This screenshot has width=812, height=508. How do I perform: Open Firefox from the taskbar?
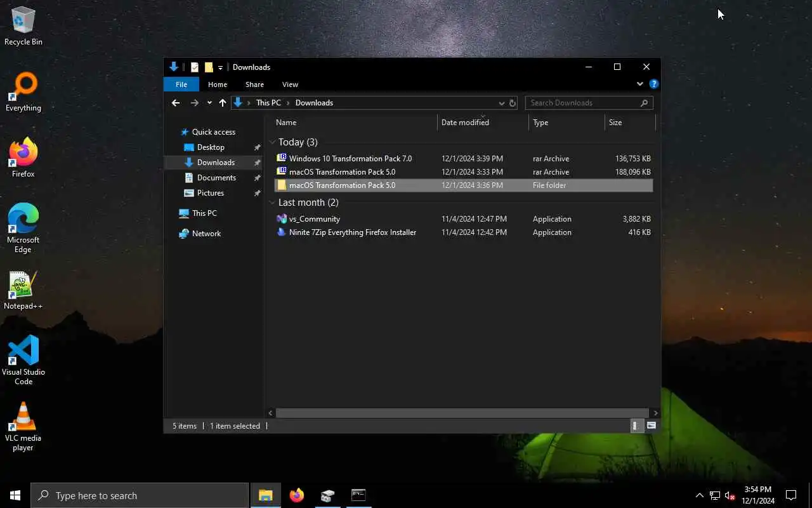(x=296, y=495)
